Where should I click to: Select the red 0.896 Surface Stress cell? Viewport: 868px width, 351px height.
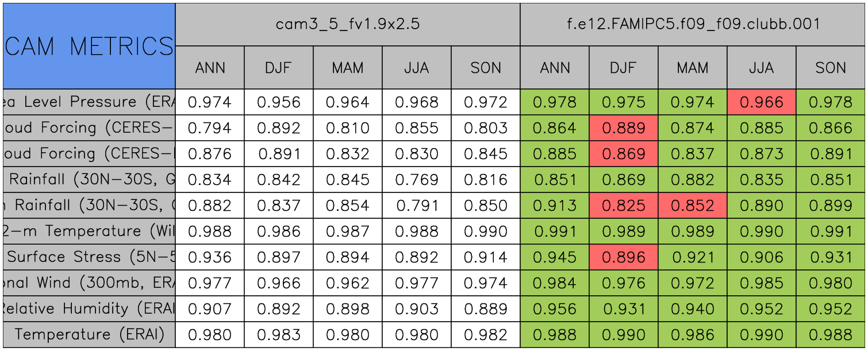(x=624, y=257)
